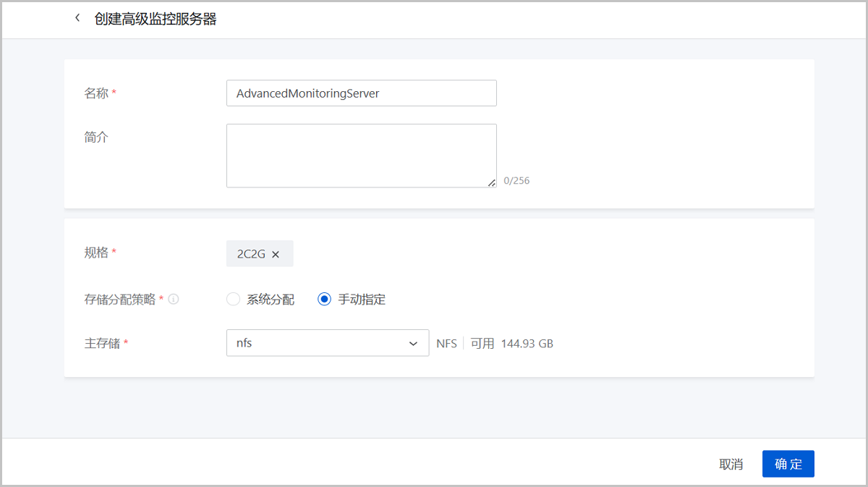The width and height of the screenshot is (868, 487).
Task: Click the 可用 144.93 GB capacity text
Action: [x=512, y=344]
